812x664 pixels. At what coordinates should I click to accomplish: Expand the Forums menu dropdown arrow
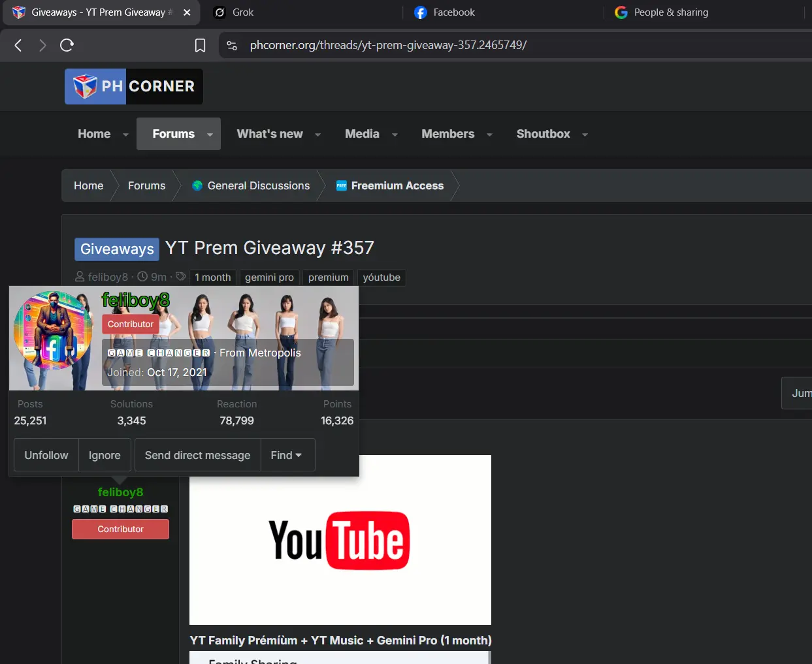pyautogui.click(x=210, y=134)
